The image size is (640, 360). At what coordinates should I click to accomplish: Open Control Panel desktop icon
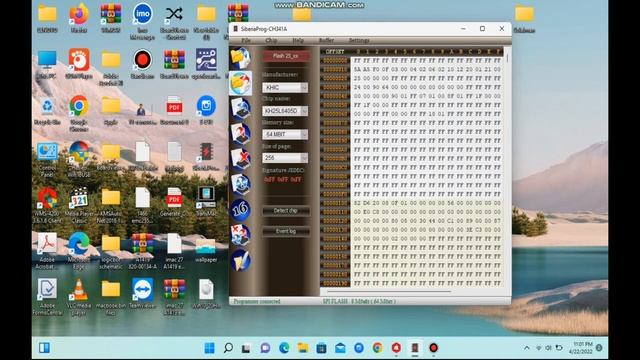click(47, 159)
